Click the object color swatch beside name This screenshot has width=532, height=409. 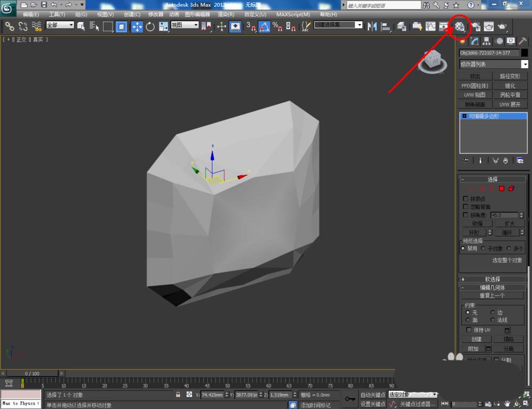click(524, 53)
